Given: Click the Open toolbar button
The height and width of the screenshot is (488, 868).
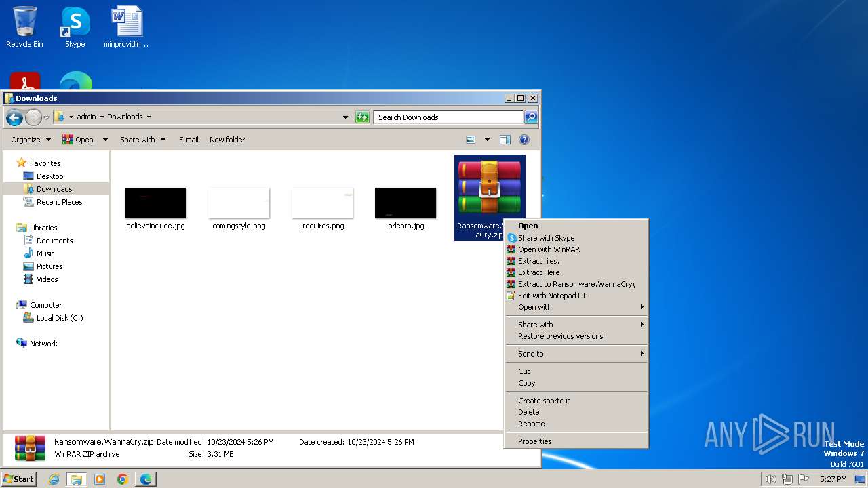Looking at the screenshot, I should [79, 140].
